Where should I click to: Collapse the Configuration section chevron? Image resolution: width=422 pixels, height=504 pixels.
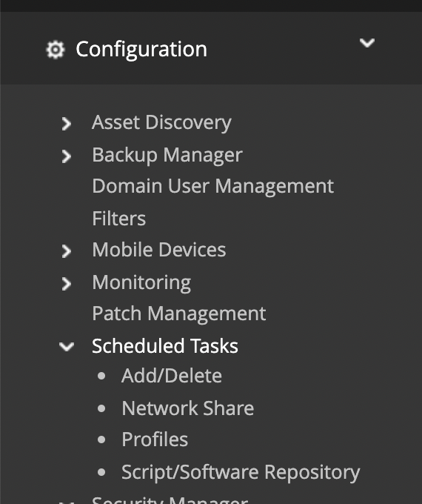[x=366, y=43]
